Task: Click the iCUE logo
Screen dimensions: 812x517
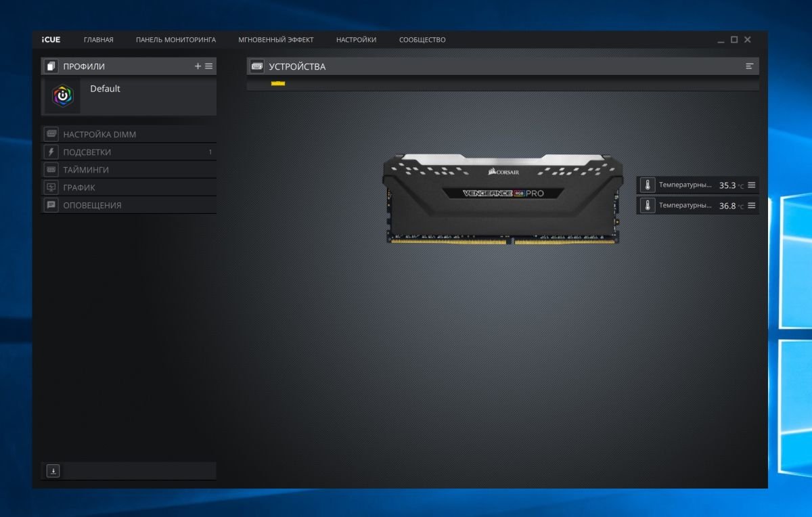Action: click(51, 40)
